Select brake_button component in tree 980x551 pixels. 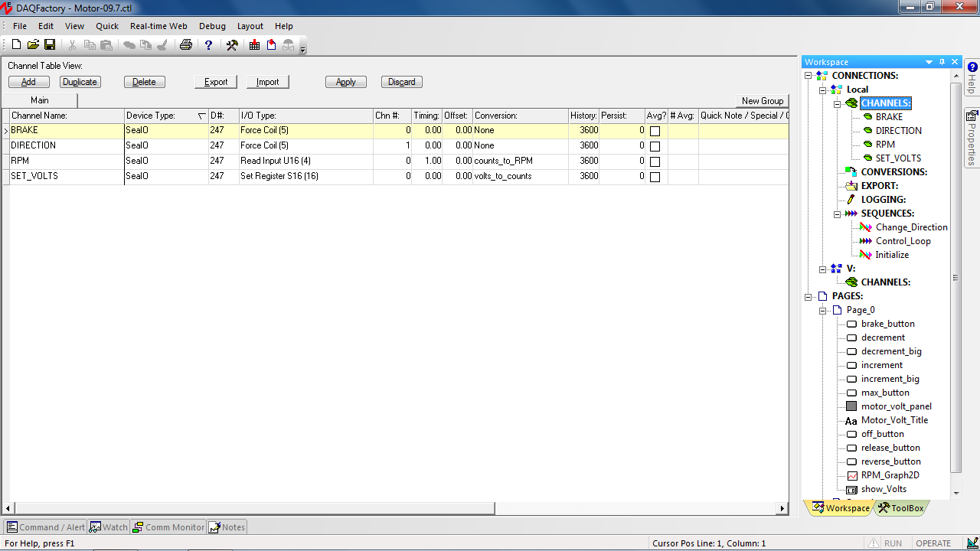[887, 324]
